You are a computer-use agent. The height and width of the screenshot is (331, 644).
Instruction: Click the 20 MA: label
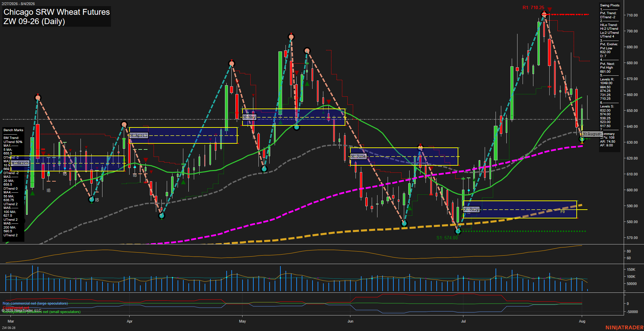(x=9, y=181)
